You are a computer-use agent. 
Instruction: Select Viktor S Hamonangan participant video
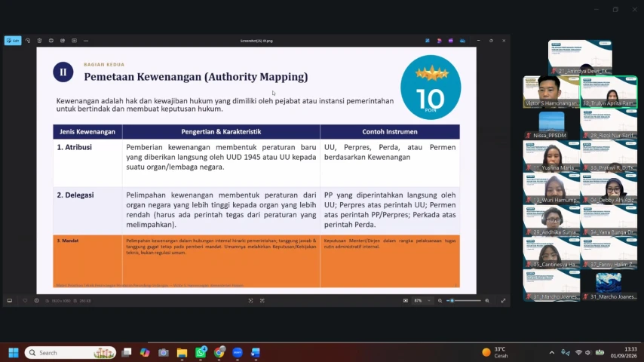[551, 92]
